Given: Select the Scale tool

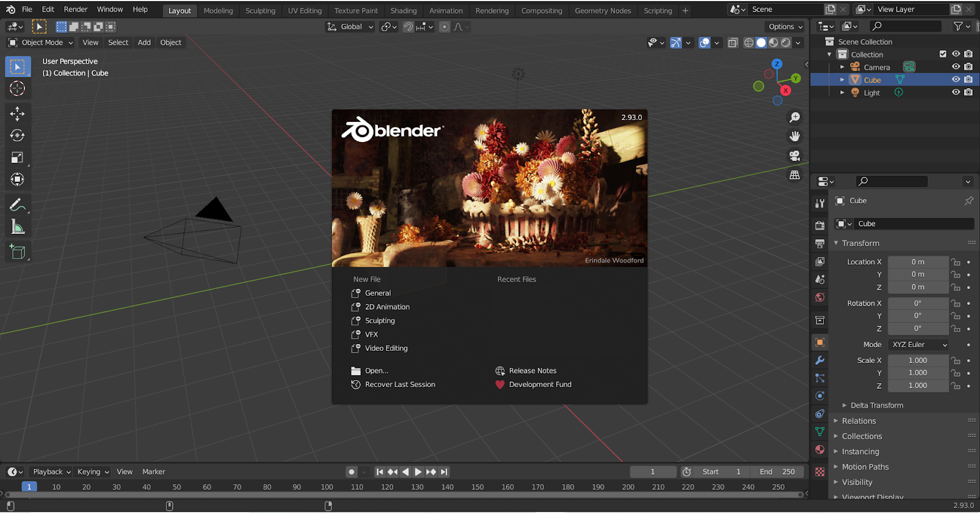Looking at the screenshot, I should (18, 157).
